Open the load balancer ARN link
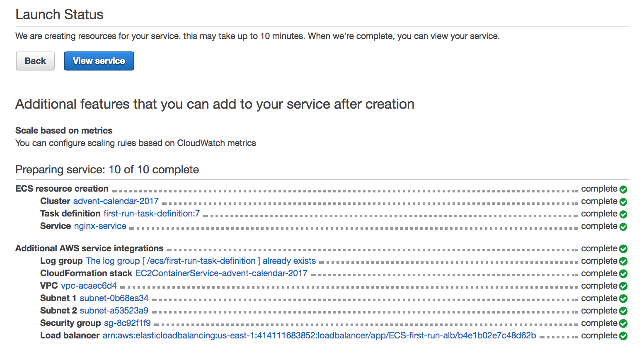The image size is (644, 355). coord(319,336)
